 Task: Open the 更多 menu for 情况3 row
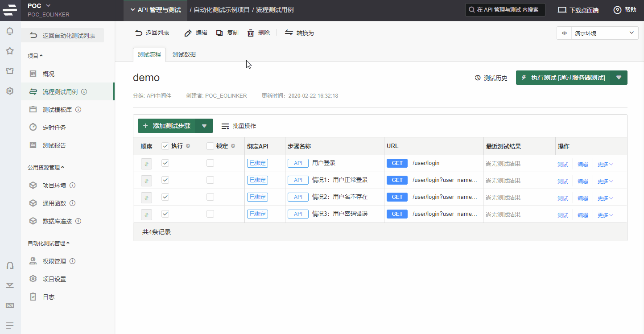[x=605, y=215]
